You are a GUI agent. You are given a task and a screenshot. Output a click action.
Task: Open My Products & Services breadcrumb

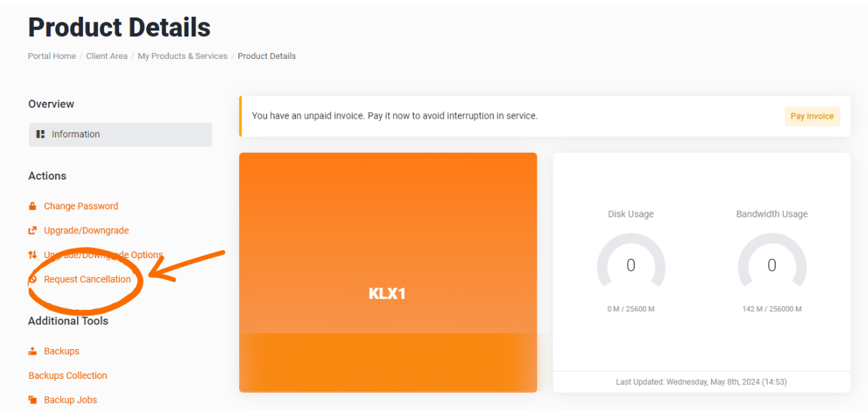click(182, 56)
